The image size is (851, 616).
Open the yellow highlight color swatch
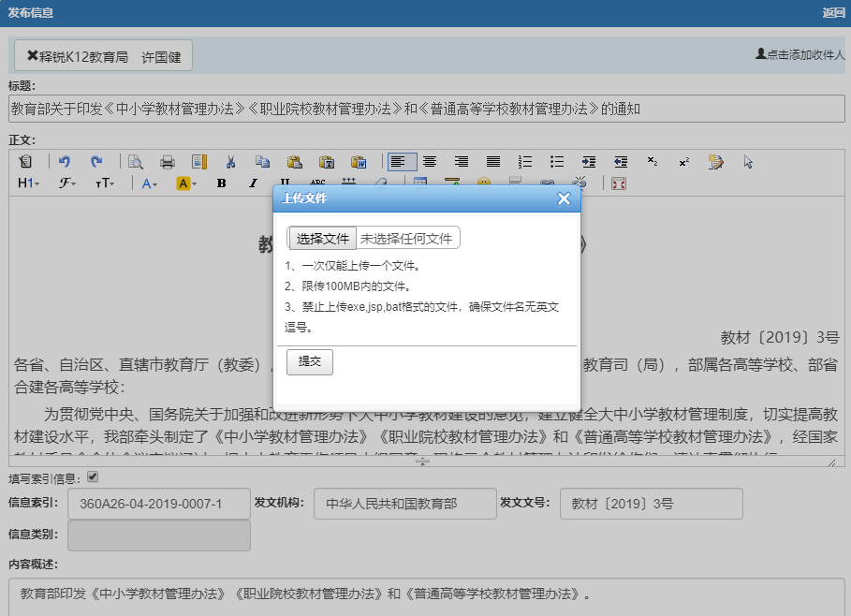tap(184, 183)
